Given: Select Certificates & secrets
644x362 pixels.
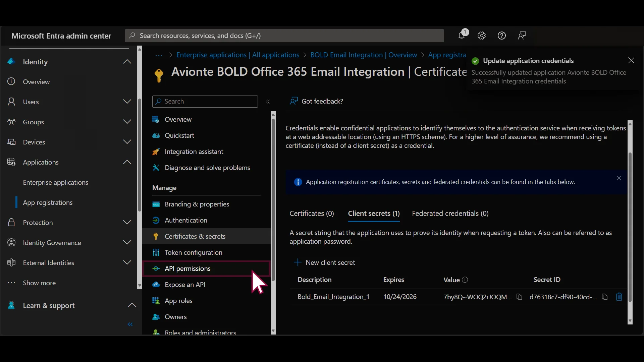Looking at the screenshot, I should point(206,237).
